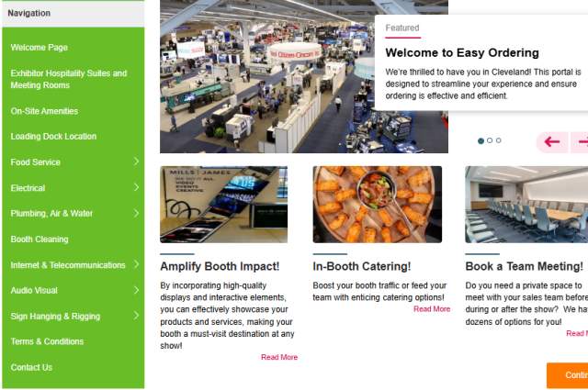Viewport: 588px width, 390px height.
Task: Click the orange Continue button
Action: pos(567,375)
